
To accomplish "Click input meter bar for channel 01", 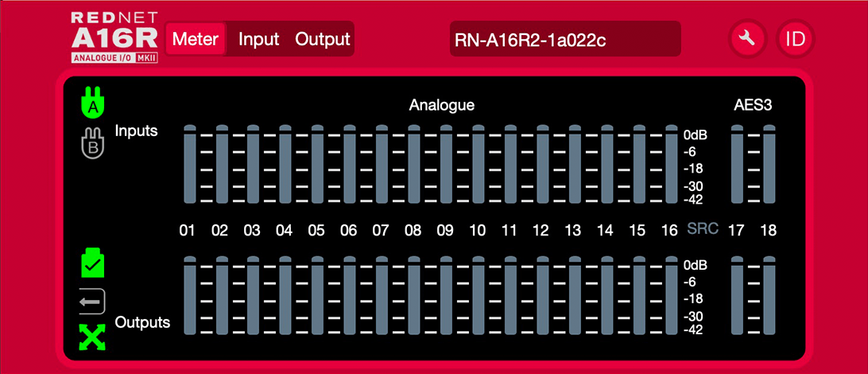I will tap(190, 165).
